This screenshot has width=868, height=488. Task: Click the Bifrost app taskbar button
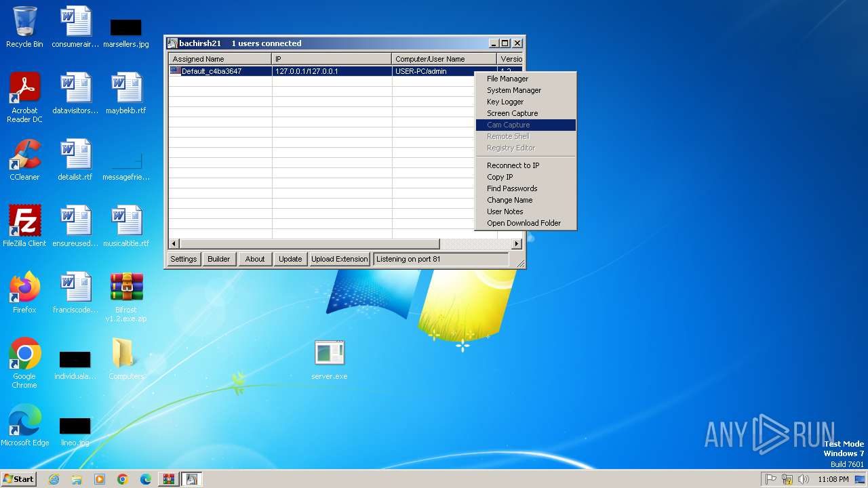click(192, 479)
